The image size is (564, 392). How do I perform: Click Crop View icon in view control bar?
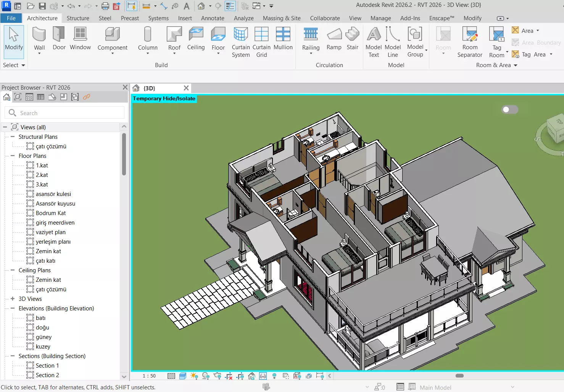pyautogui.click(x=229, y=376)
